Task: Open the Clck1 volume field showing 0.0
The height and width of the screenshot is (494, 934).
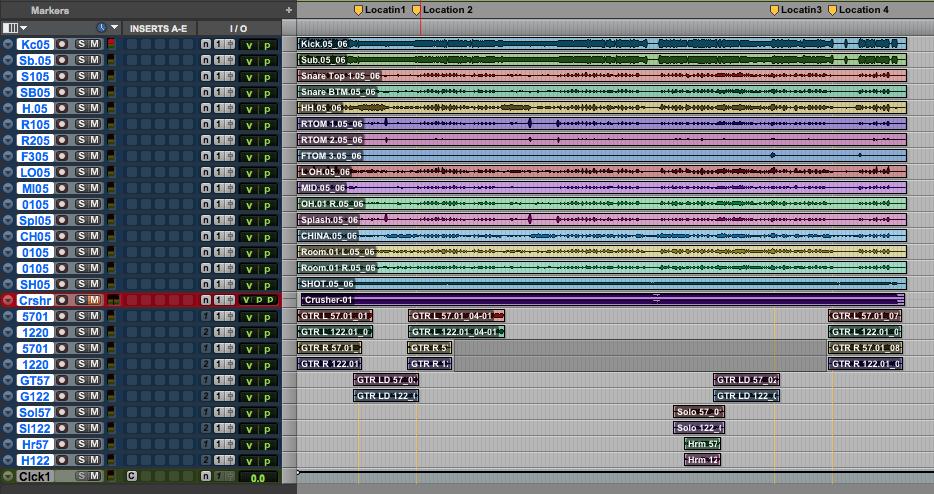Action: (258, 477)
